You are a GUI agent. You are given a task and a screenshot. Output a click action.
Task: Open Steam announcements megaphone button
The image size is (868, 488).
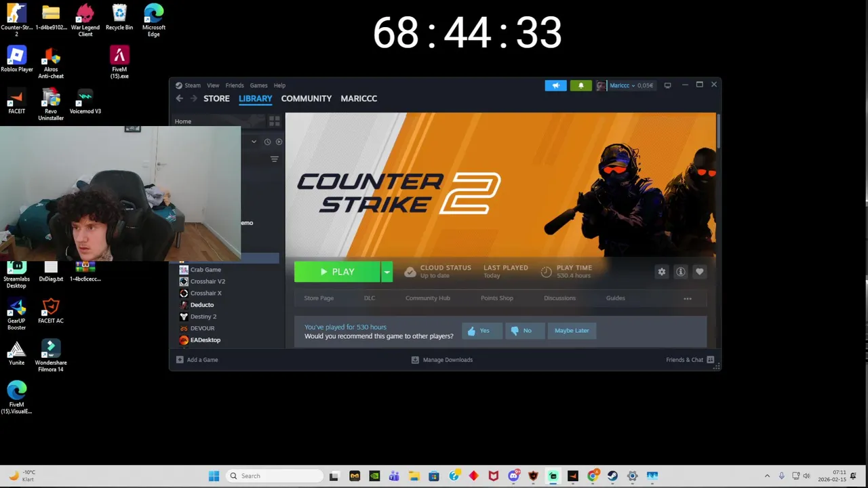point(555,85)
